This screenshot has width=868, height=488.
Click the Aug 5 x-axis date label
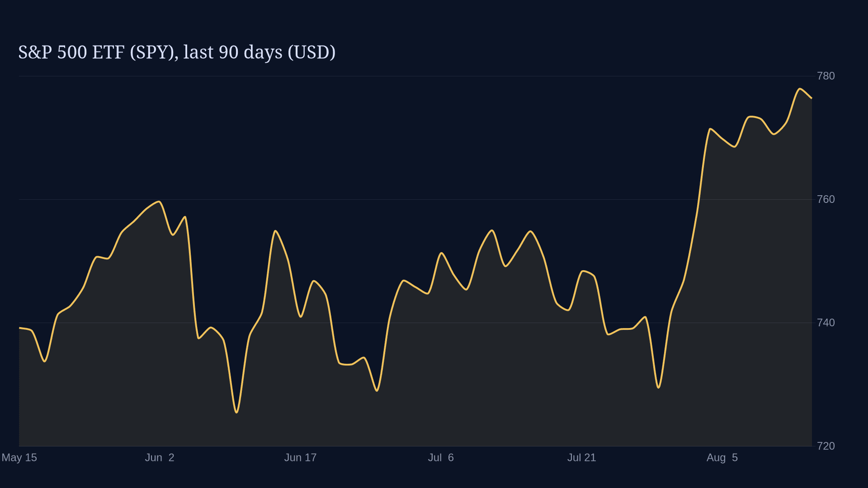(722, 458)
